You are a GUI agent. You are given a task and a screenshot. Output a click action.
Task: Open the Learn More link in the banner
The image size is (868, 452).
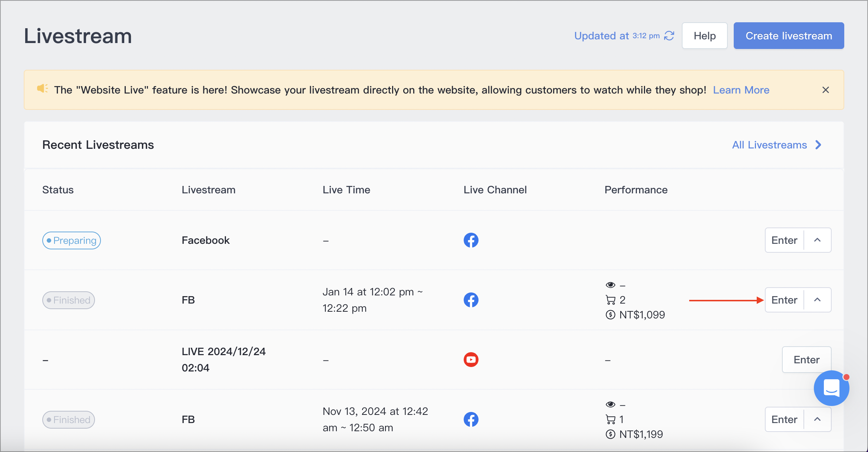point(741,90)
